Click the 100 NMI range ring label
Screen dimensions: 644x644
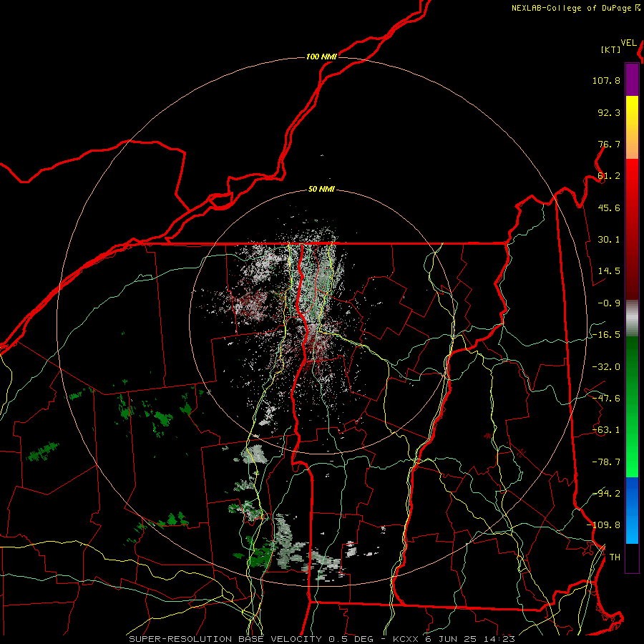click(x=321, y=57)
